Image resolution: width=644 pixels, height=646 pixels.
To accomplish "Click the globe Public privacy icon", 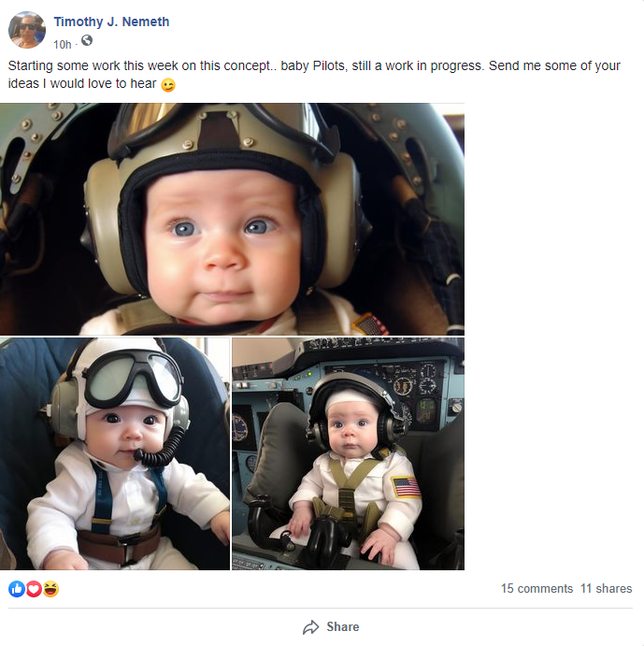I will 87,41.
